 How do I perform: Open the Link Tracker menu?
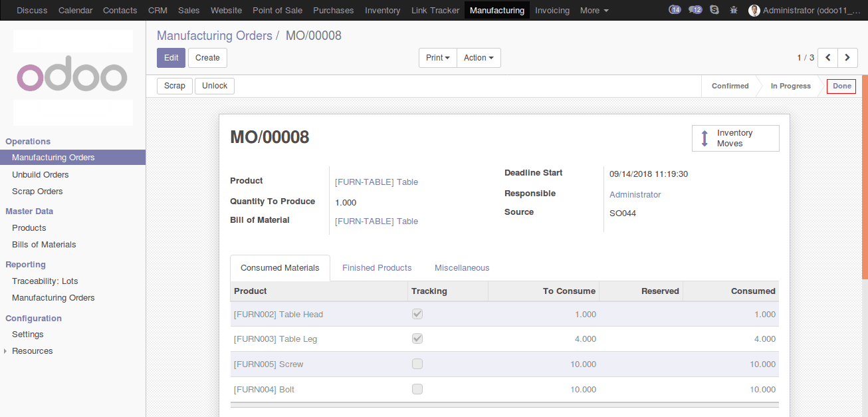click(435, 10)
